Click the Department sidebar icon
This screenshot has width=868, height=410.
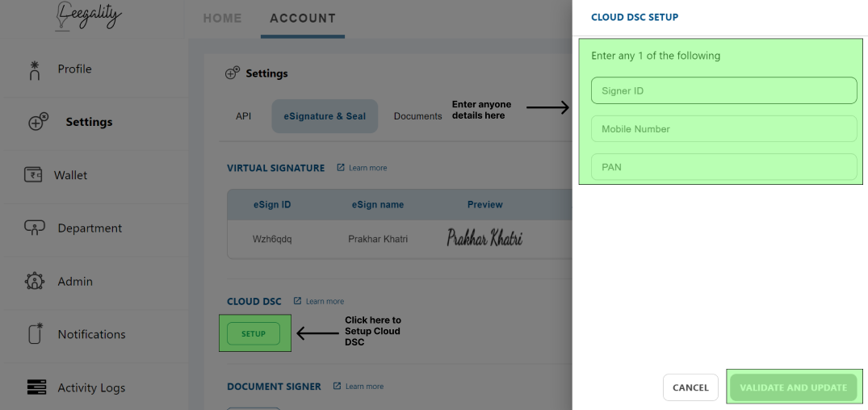pyautogui.click(x=35, y=228)
